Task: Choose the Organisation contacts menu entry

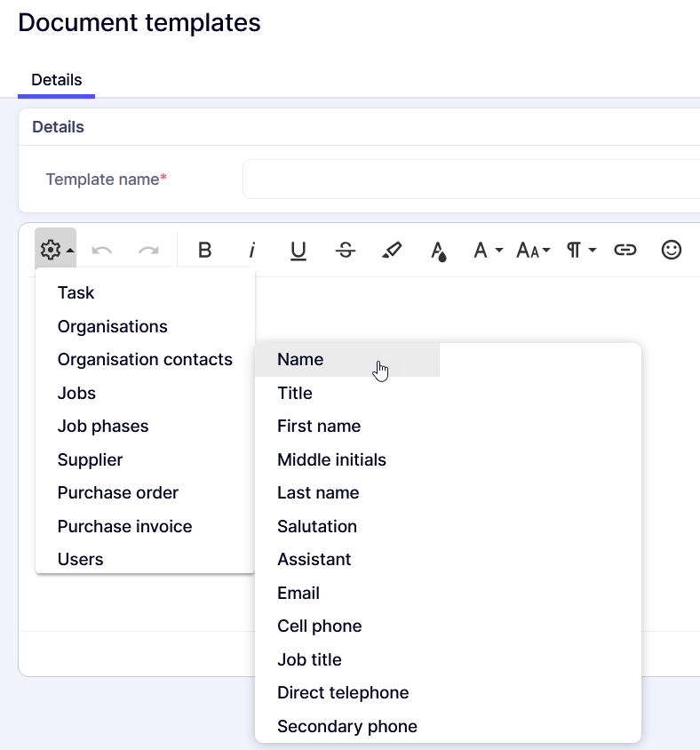Action: (x=145, y=360)
